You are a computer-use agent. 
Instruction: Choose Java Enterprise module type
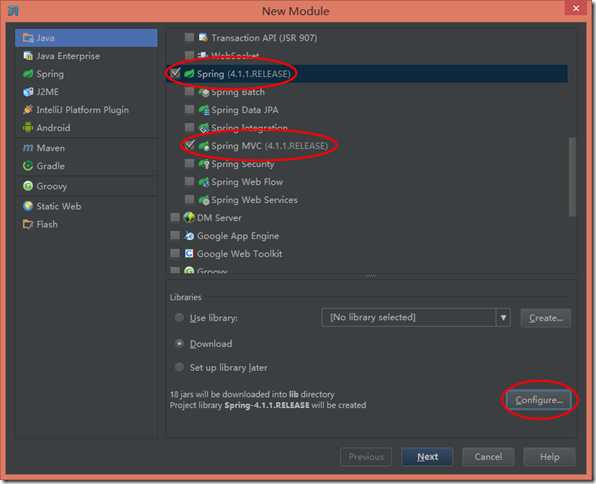(87, 56)
